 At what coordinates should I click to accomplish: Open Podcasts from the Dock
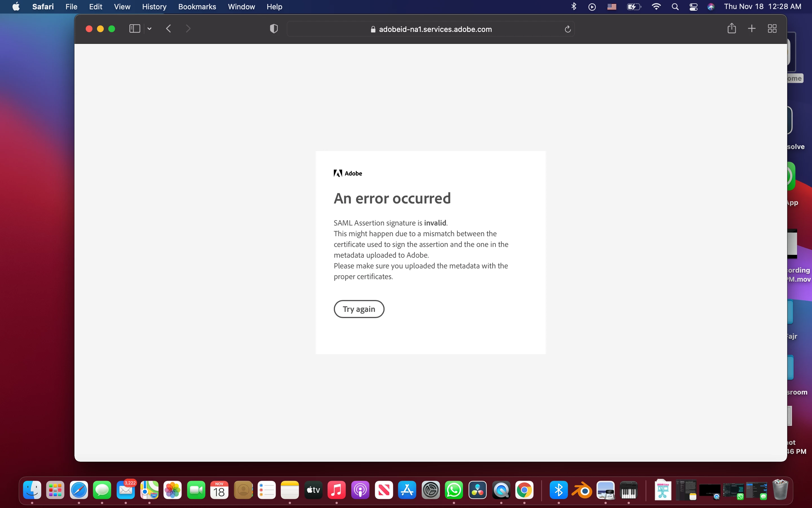360,490
